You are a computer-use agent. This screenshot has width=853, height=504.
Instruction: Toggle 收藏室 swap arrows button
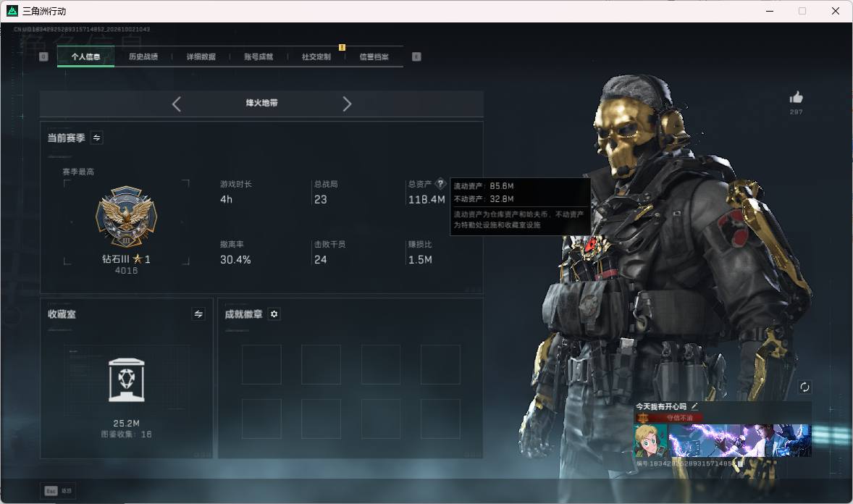point(198,314)
